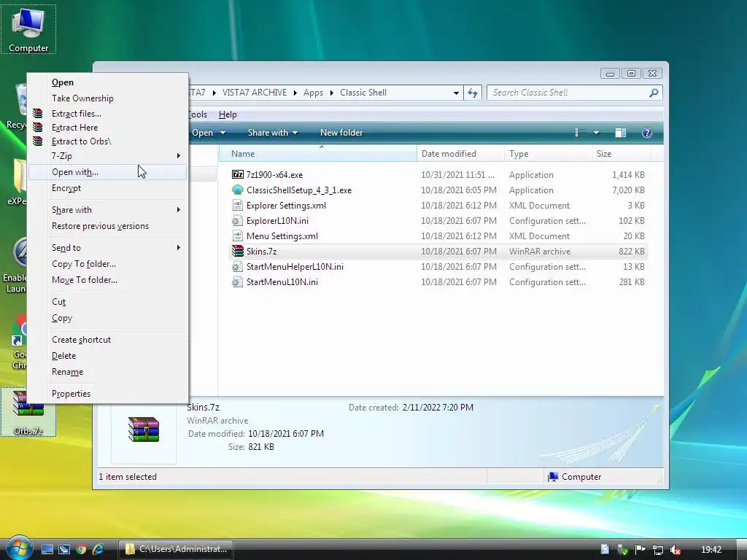Click the WinRAR icon beside Extract to Orbs\

[38, 141]
